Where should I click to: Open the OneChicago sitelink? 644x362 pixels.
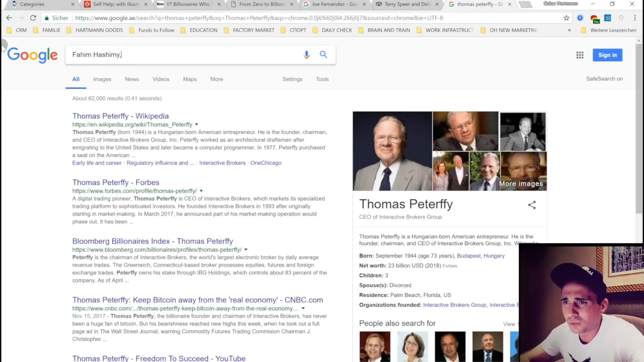click(266, 163)
